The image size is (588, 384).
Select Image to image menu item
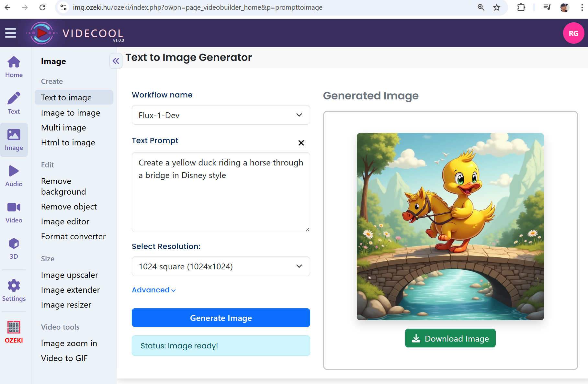(x=71, y=113)
